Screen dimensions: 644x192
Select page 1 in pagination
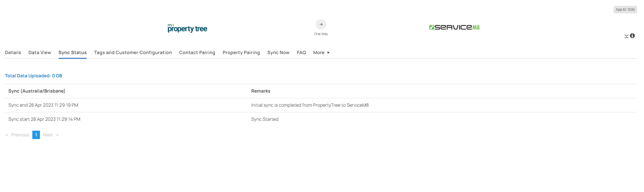(36, 135)
